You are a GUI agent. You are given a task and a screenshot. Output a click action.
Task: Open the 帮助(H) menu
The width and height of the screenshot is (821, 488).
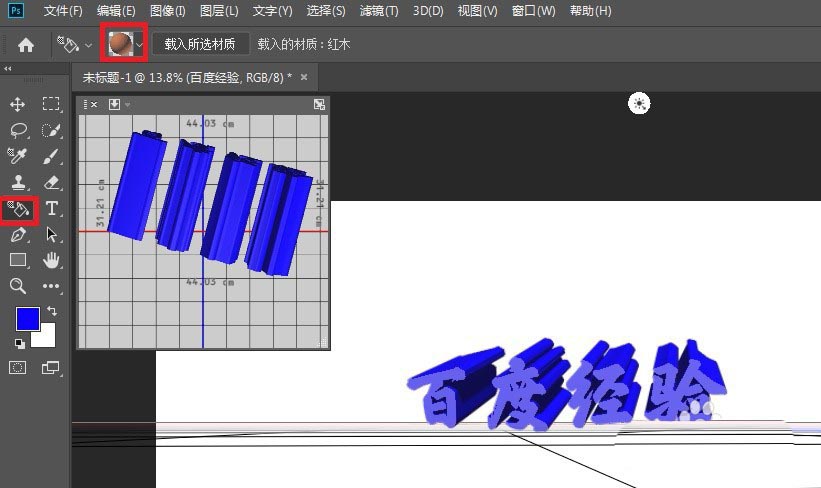[x=590, y=11]
